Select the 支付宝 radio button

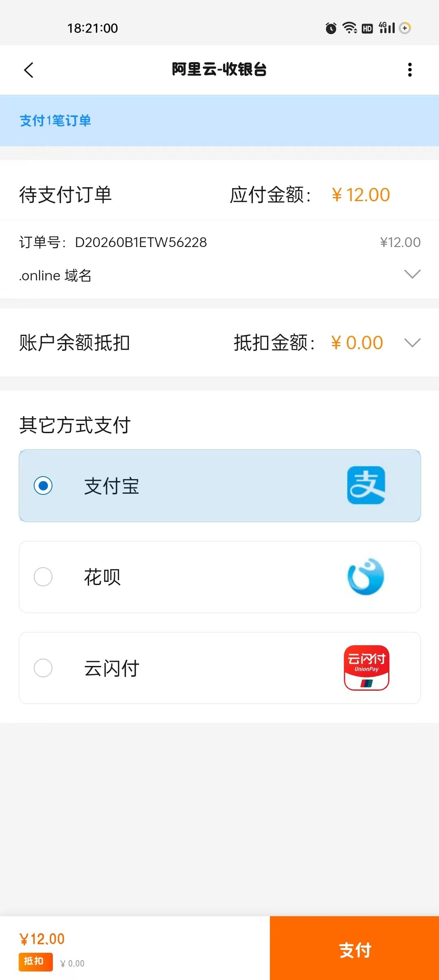[43, 486]
